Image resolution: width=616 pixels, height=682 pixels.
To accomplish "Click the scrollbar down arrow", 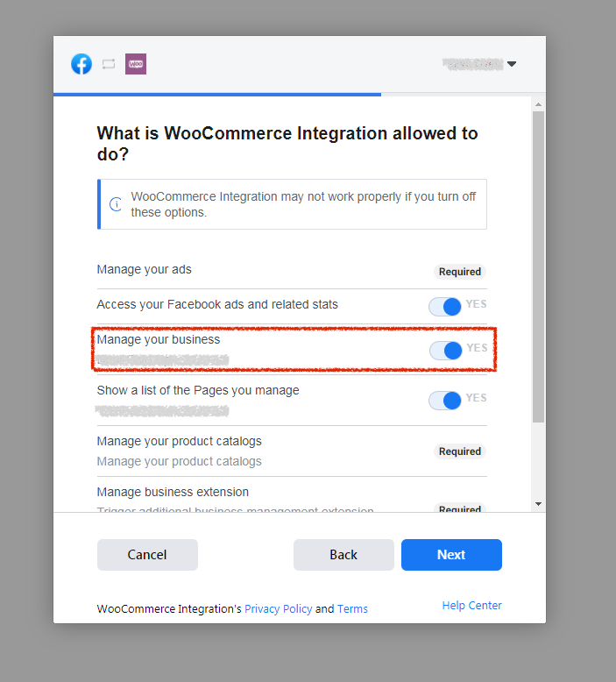I will (538, 504).
